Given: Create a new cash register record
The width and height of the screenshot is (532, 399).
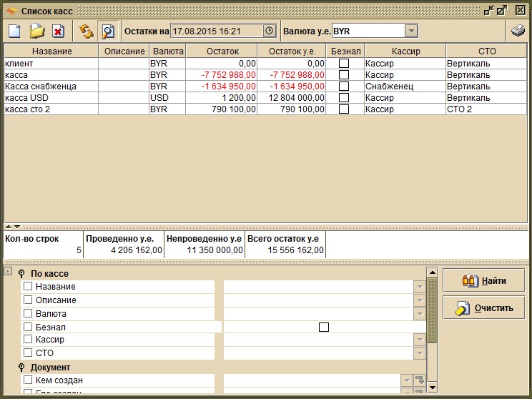Looking at the screenshot, I should (14, 31).
